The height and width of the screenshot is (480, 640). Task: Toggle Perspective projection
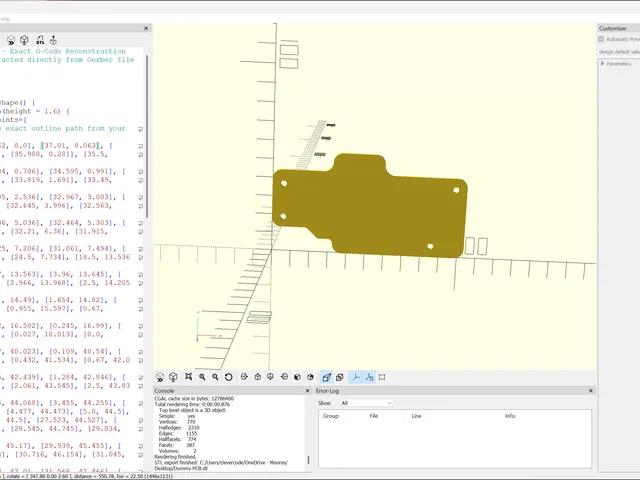click(x=327, y=377)
